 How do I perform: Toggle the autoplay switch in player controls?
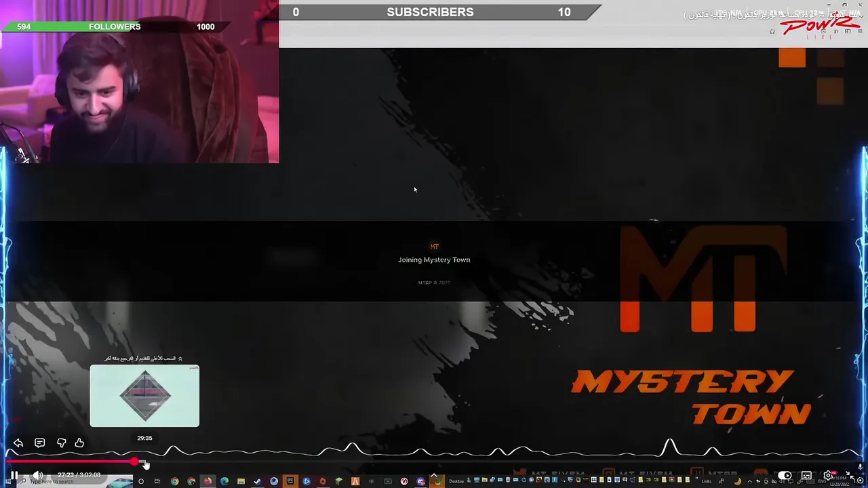click(x=785, y=475)
